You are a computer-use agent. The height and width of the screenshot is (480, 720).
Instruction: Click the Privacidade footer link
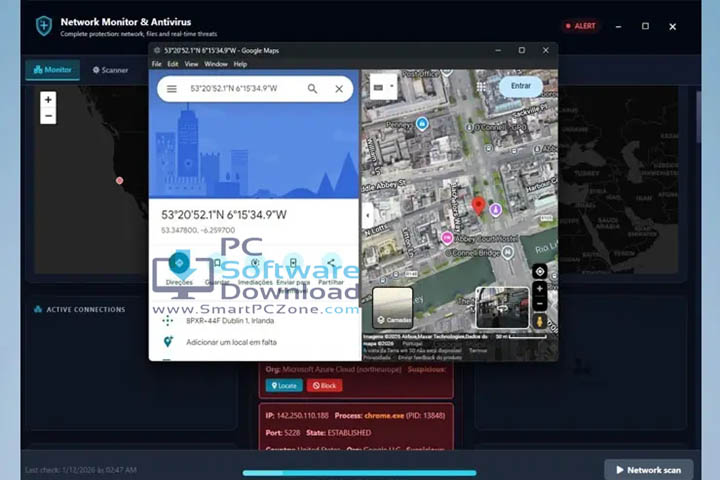[x=377, y=357]
